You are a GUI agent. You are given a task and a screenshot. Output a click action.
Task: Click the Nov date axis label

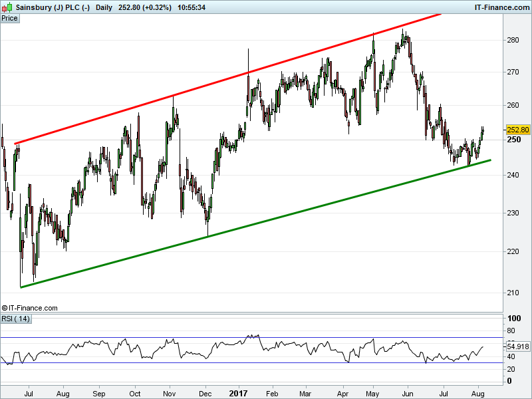pyautogui.click(x=170, y=394)
